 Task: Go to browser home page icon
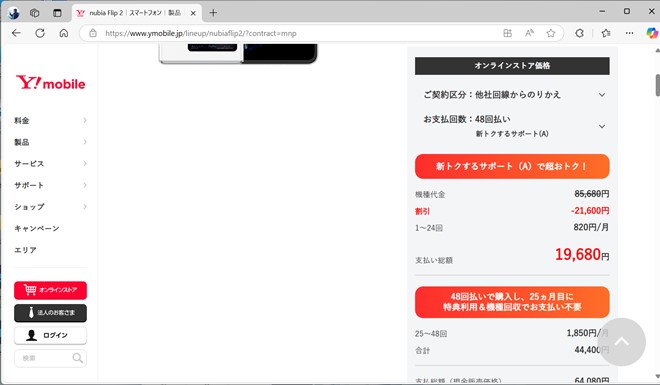click(64, 33)
